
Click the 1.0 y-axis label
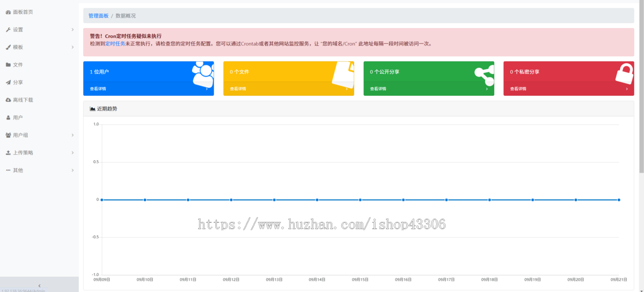coord(96,124)
